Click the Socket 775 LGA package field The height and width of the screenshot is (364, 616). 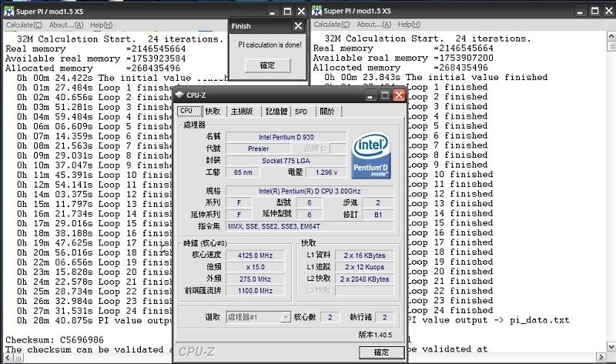(286, 161)
